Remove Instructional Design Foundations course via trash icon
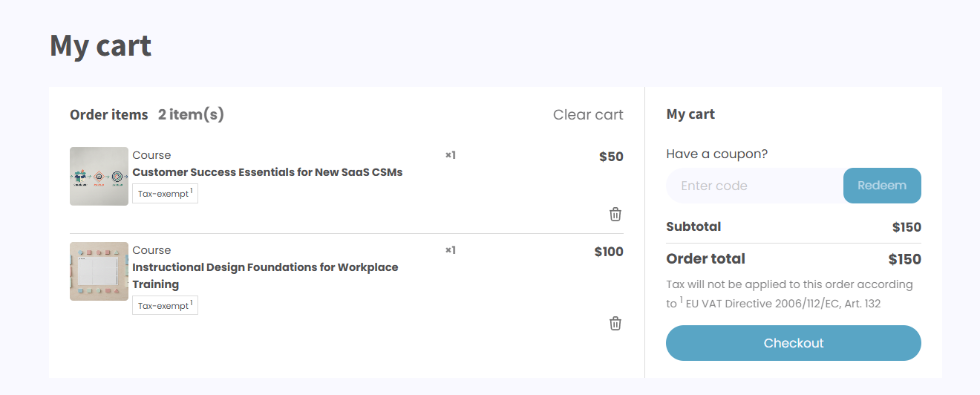980x395 pixels. (x=615, y=324)
